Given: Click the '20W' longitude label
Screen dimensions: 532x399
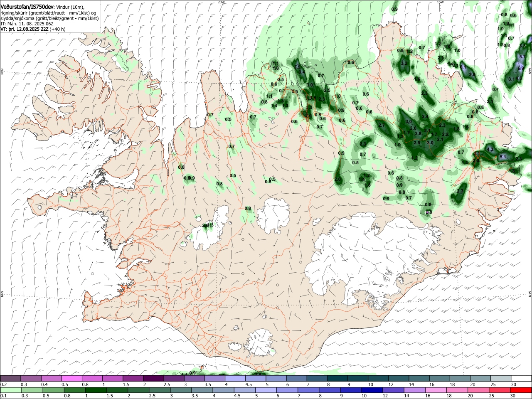Looking at the screenshot, I should [221, 2].
